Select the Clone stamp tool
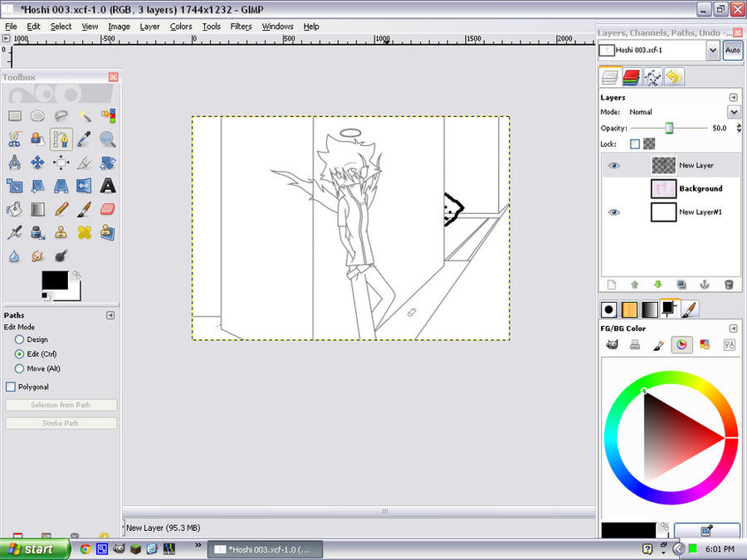This screenshot has height=560, width=747. [61, 232]
